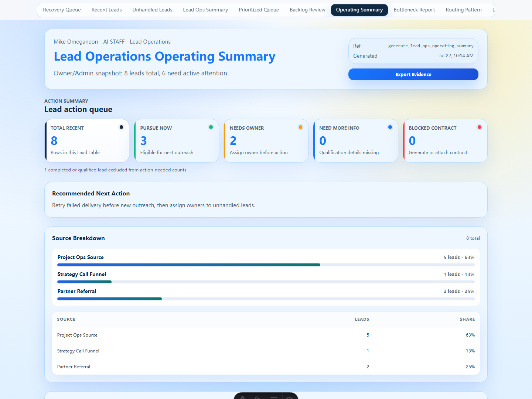532x399 pixels.
Task: Click the Partner Referral progress bar
Action: 266,299
